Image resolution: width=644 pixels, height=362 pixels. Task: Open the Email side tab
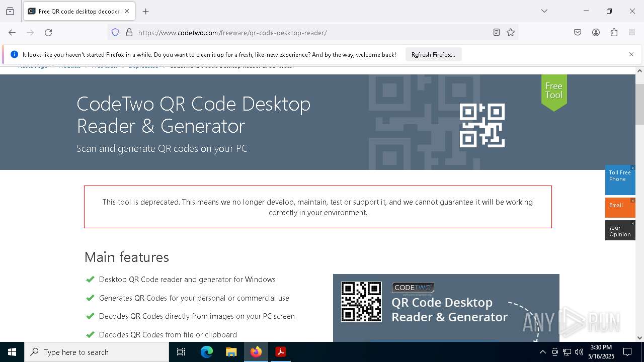coord(620,207)
